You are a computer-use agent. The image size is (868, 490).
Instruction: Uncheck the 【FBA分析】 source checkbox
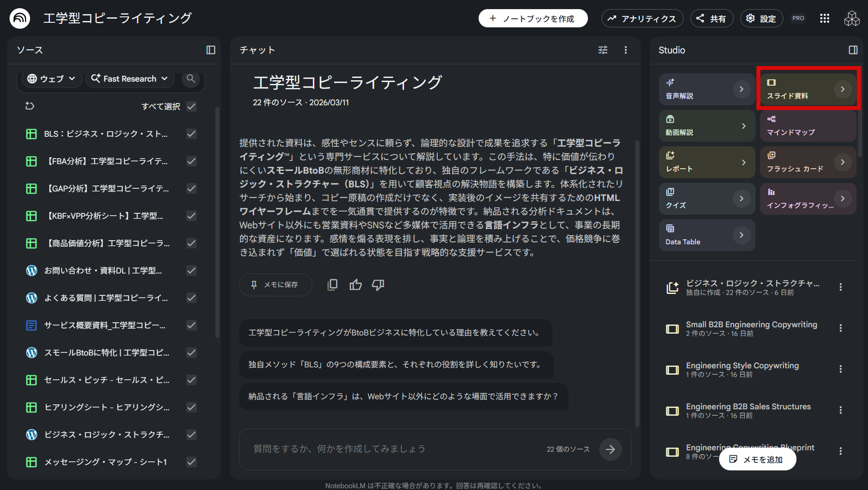click(x=192, y=161)
